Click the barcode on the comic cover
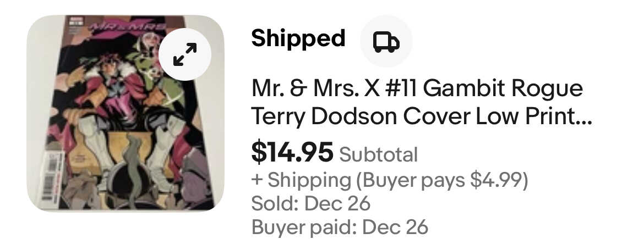 click(51, 176)
